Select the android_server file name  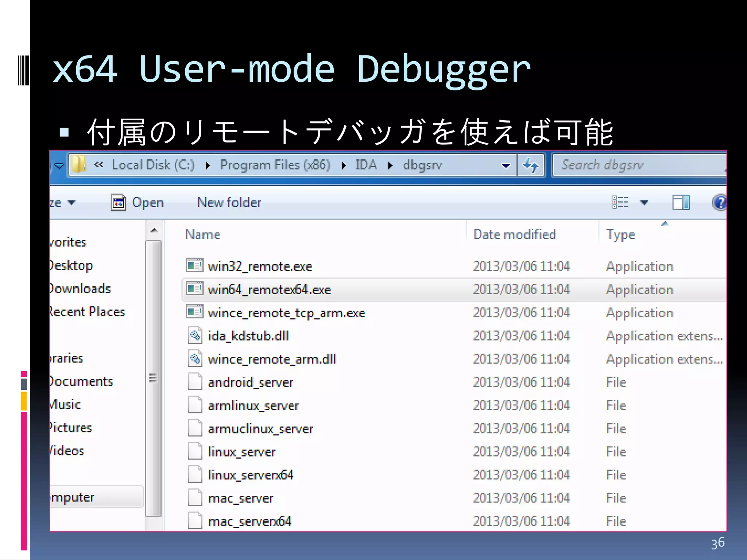(x=251, y=382)
